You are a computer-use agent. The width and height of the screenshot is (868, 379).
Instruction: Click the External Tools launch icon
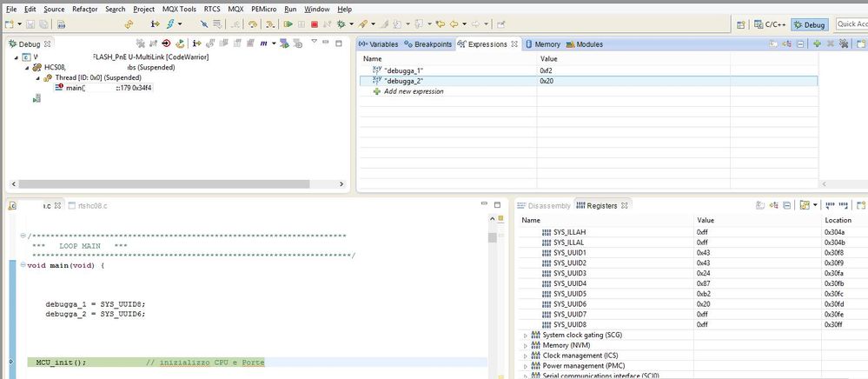[x=364, y=24]
